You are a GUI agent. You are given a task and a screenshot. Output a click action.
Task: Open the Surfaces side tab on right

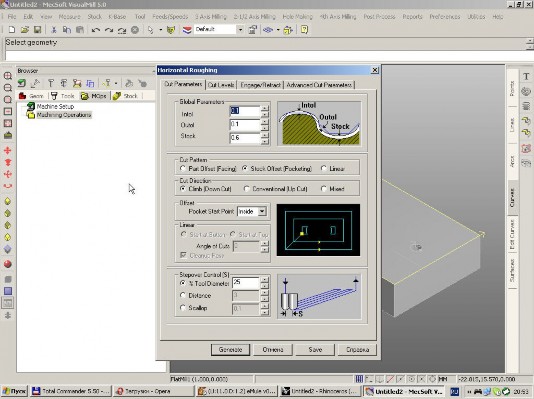click(512, 270)
